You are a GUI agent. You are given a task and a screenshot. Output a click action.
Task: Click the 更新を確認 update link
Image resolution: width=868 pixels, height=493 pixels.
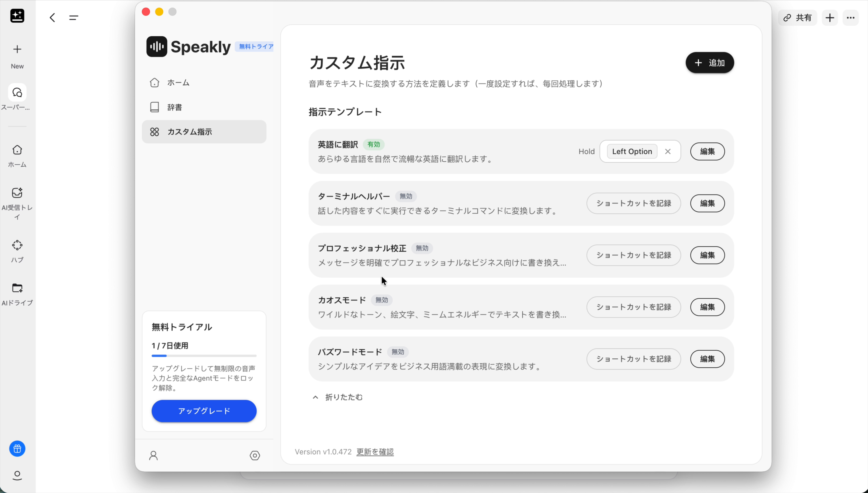coord(375,452)
